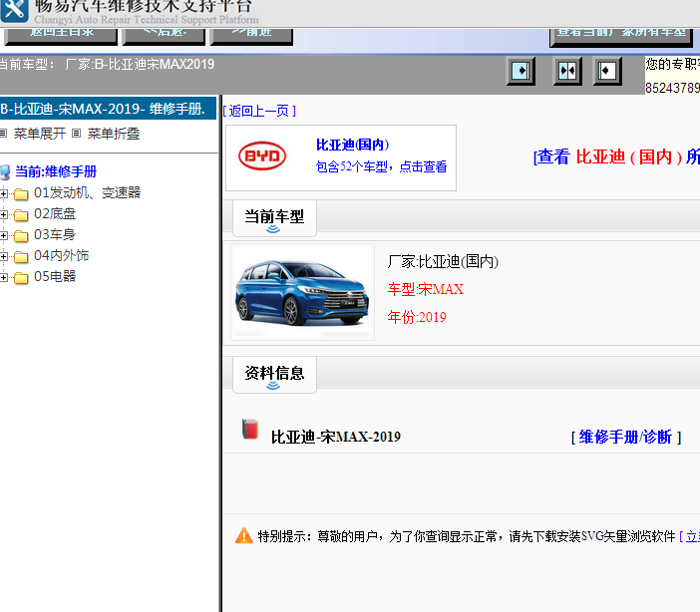Click the 05电器 folder icon
The image size is (700, 612).
point(21,278)
